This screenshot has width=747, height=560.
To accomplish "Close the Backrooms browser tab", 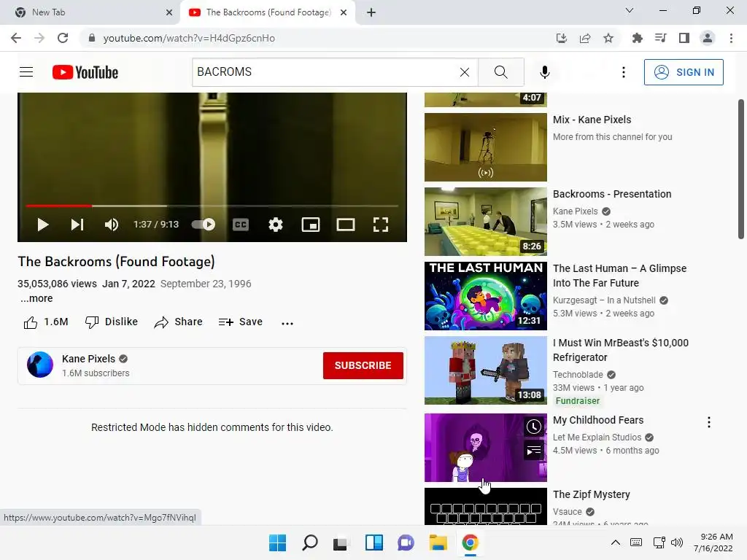I will 344,12.
